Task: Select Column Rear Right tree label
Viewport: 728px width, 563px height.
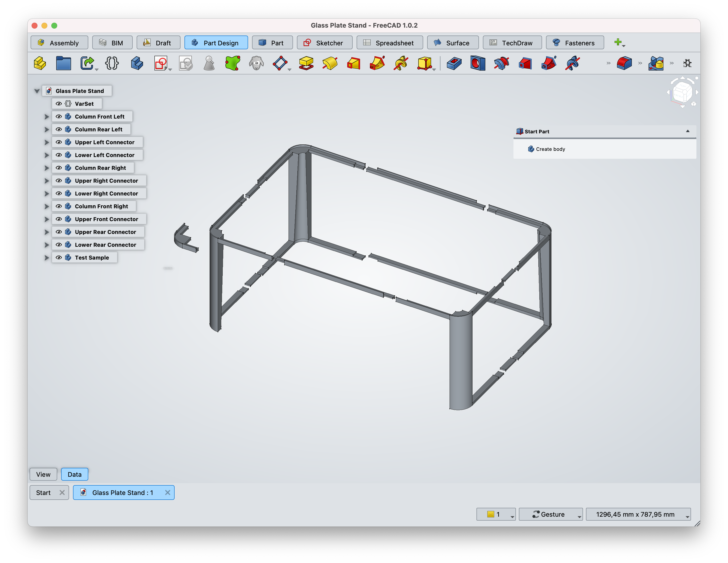Action: point(100,168)
